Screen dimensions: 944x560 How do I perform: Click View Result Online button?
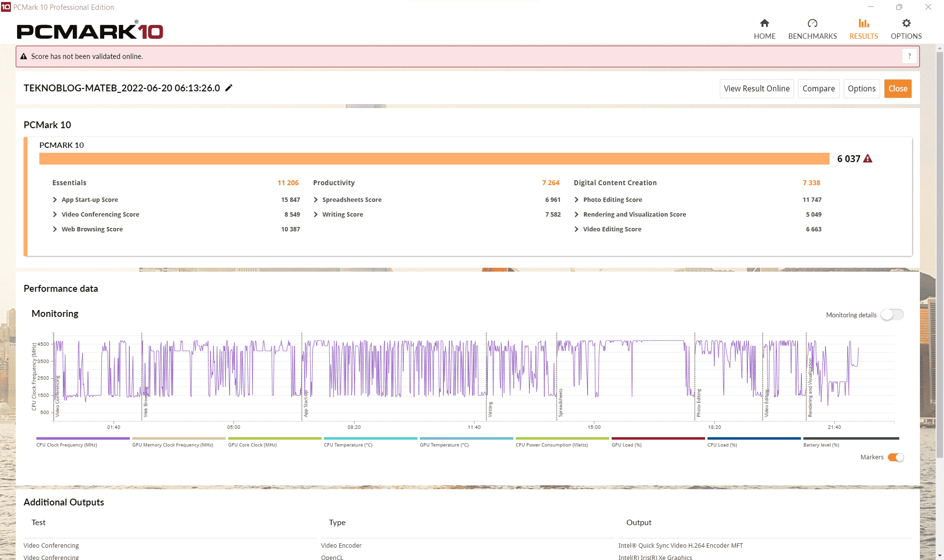(756, 89)
